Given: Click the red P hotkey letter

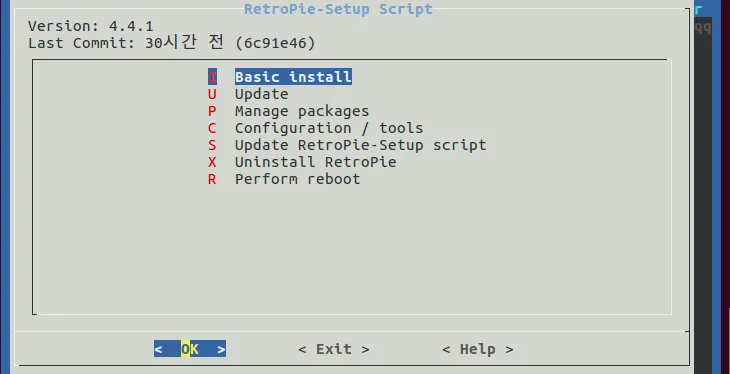Looking at the screenshot, I should click(212, 111).
